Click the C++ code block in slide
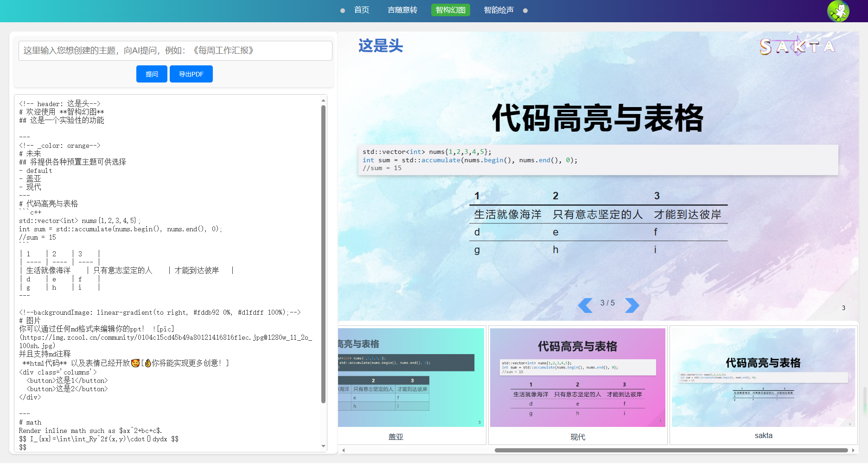This screenshot has height=464, width=868. [x=598, y=160]
